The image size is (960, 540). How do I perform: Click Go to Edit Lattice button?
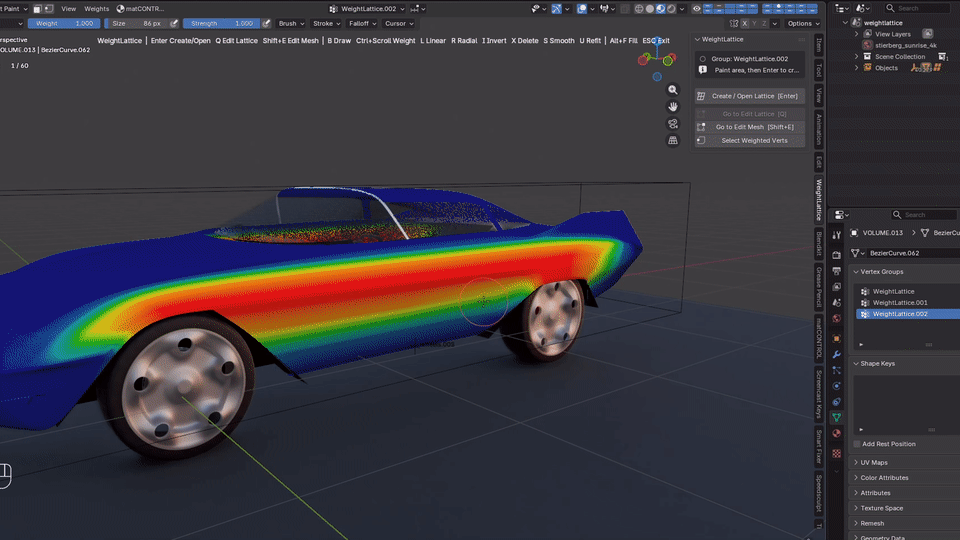pyautogui.click(x=750, y=114)
